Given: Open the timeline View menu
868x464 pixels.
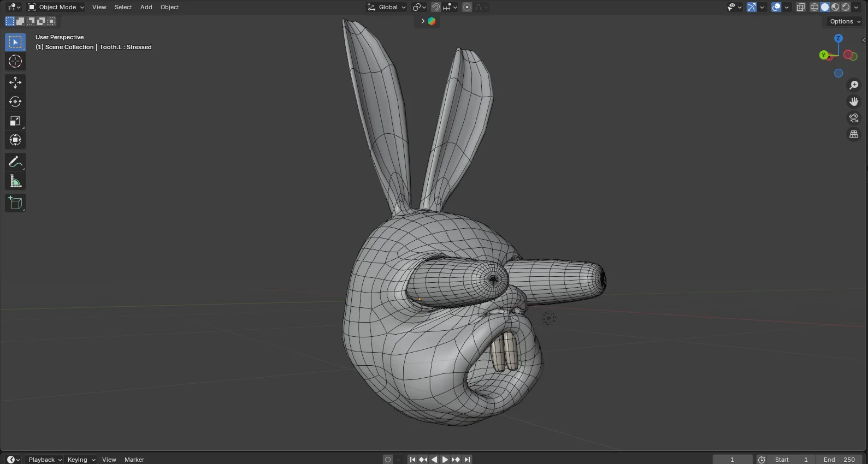Looking at the screenshot, I should coord(109,460).
